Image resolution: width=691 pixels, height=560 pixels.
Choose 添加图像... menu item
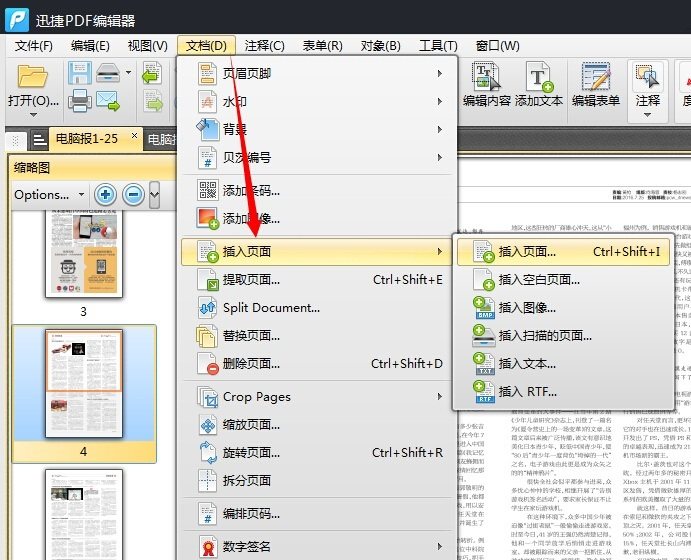point(317,219)
